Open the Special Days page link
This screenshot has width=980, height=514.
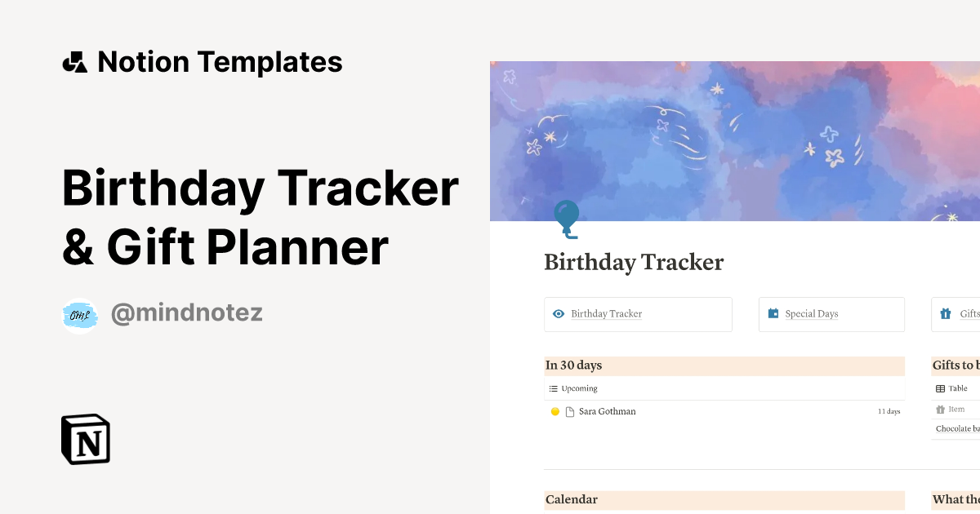point(812,313)
